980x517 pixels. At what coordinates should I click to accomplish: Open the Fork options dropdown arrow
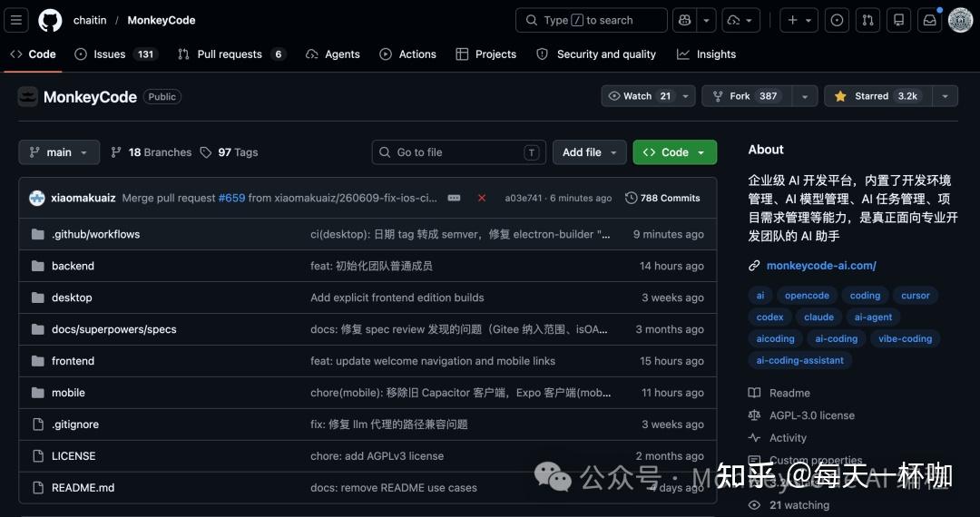point(804,96)
